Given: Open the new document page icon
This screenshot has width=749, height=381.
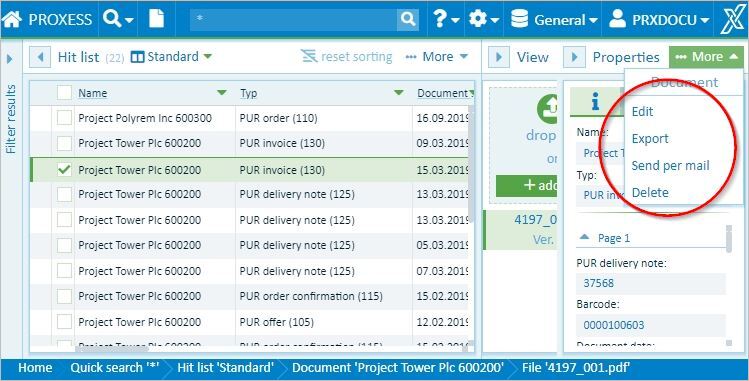Looking at the screenshot, I should click(156, 19).
